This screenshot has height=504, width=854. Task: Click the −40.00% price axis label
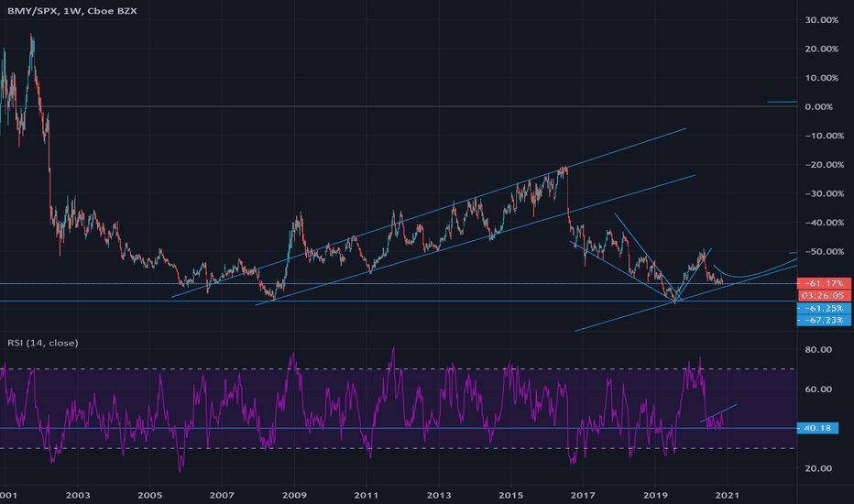(x=825, y=223)
